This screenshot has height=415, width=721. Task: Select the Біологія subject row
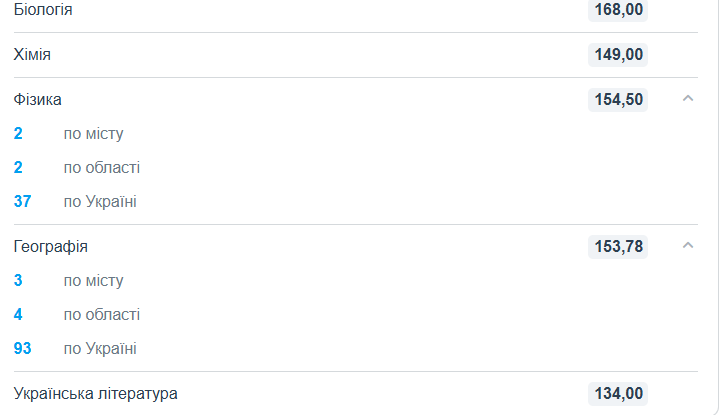(x=355, y=10)
